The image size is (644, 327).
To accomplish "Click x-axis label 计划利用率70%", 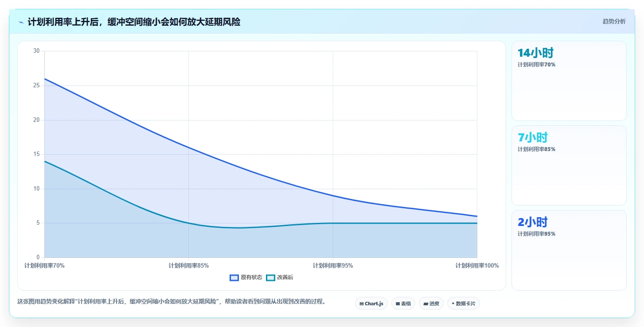I will 44,266.
